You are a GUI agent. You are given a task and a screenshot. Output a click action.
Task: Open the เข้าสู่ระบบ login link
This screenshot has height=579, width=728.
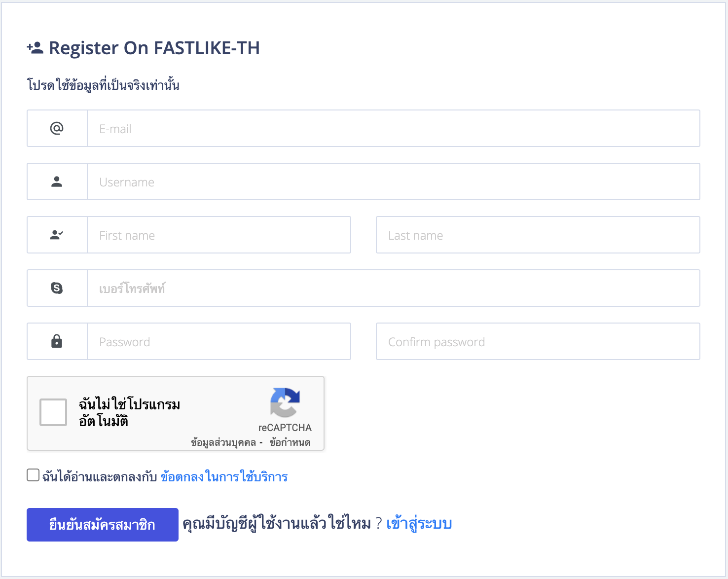pyautogui.click(x=419, y=524)
